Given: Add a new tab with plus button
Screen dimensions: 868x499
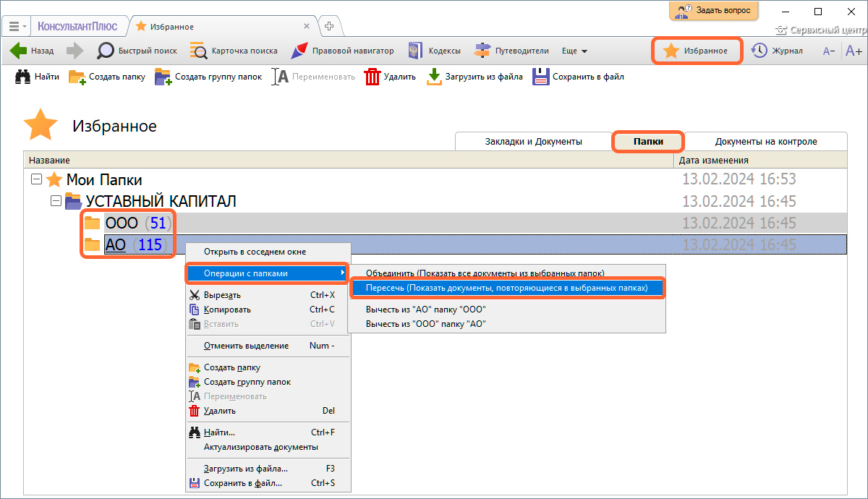Looking at the screenshot, I should pos(329,26).
